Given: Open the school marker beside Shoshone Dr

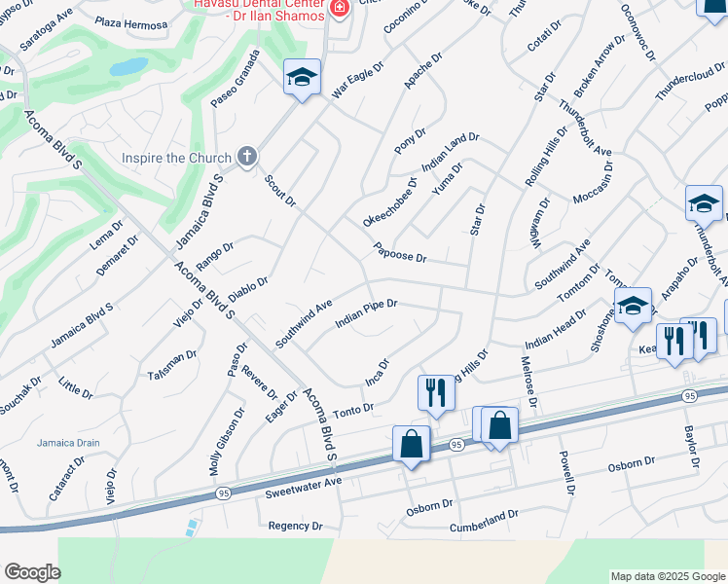Looking at the screenshot, I should click(633, 307).
